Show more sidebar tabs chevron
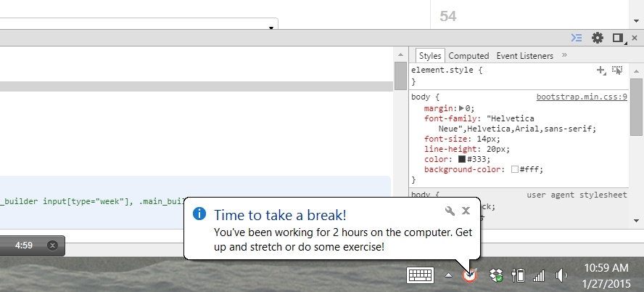 click(x=564, y=55)
